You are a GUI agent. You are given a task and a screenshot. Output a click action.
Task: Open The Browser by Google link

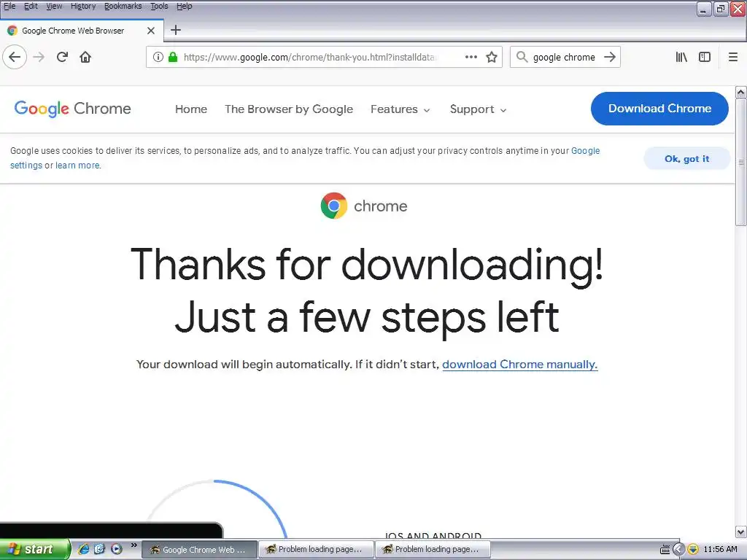pos(289,109)
